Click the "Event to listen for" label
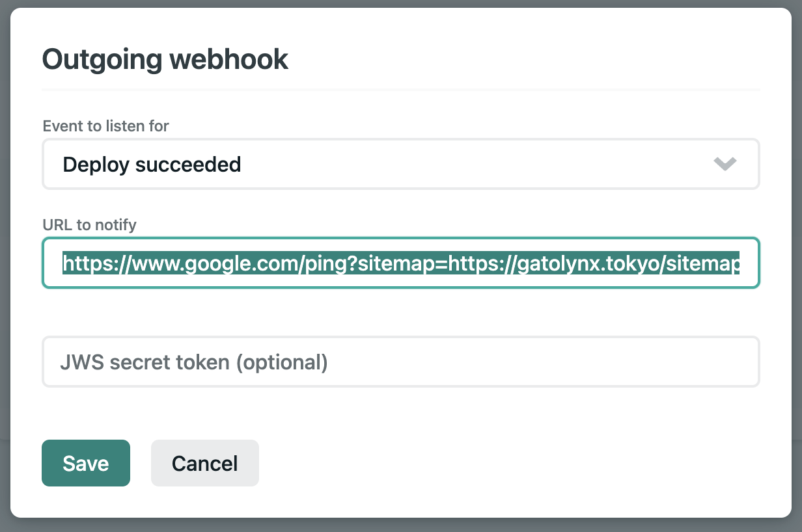802x532 pixels. tap(105, 126)
